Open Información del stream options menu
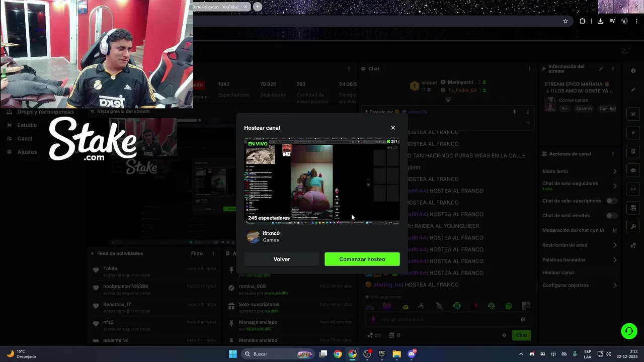 click(x=613, y=69)
